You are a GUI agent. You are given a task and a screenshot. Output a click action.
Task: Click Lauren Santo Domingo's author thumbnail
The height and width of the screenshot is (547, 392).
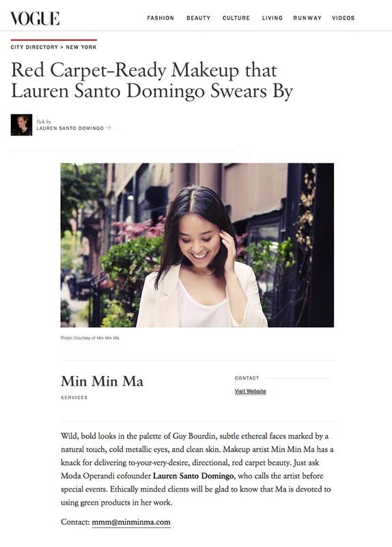21,125
